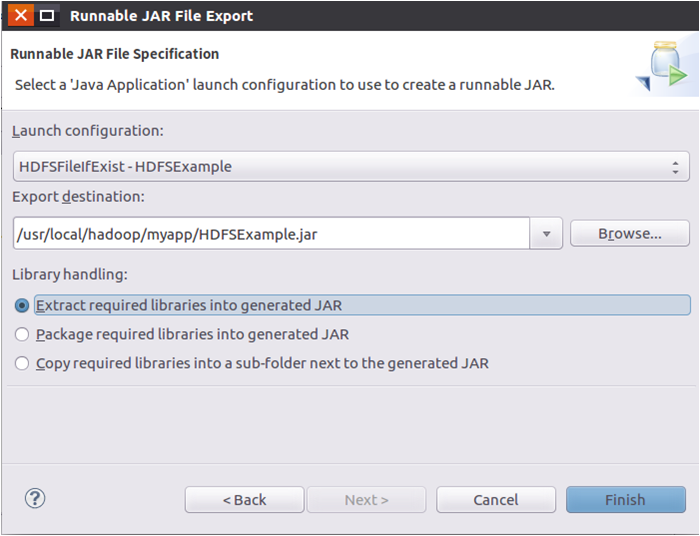Click the Finish button

point(625,500)
